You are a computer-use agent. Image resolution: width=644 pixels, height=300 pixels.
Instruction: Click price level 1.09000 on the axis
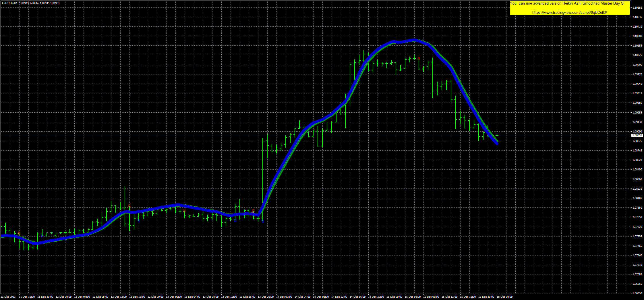tap(637, 132)
